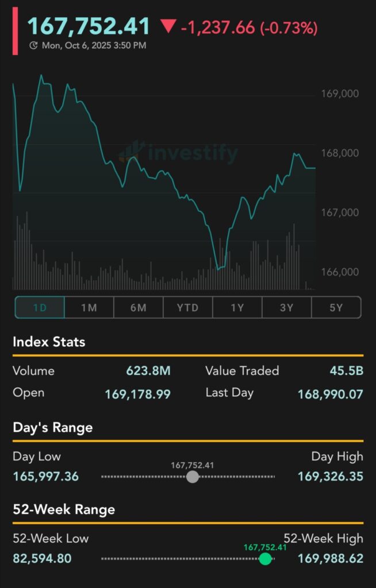The width and height of the screenshot is (376, 588).
Task: Show the 6M chart range
Action: [x=139, y=308]
